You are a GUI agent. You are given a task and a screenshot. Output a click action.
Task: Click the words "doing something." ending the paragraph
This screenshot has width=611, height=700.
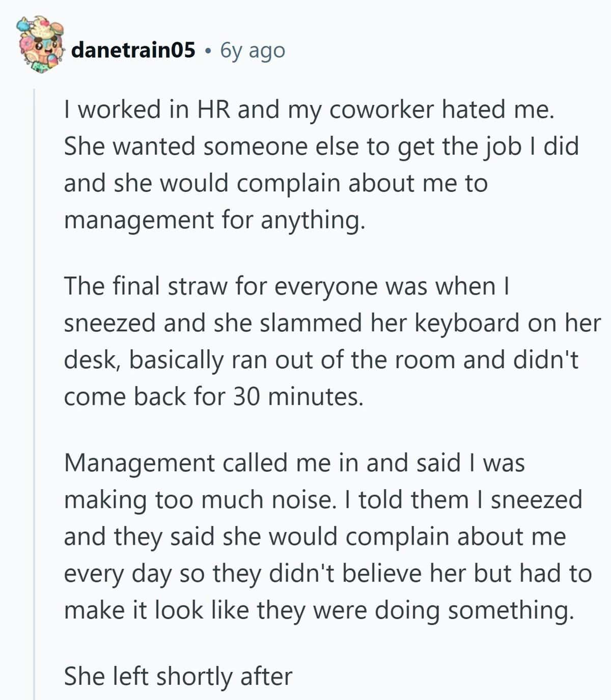[x=474, y=610]
